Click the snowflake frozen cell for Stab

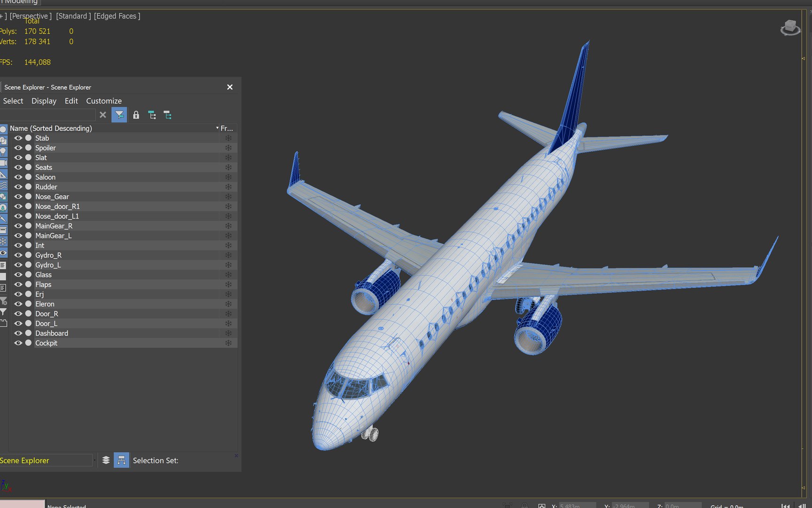228,138
